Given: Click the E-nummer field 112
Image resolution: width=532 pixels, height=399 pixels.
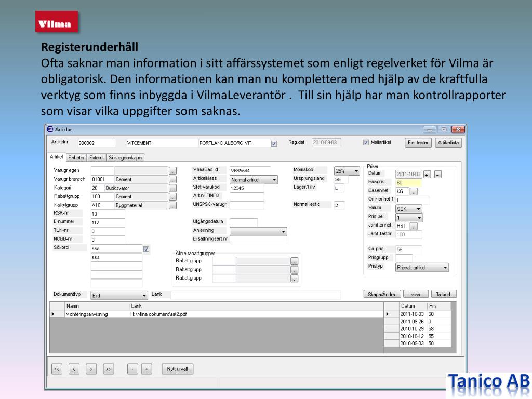Looking at the screenshot, I should [108, 222].
